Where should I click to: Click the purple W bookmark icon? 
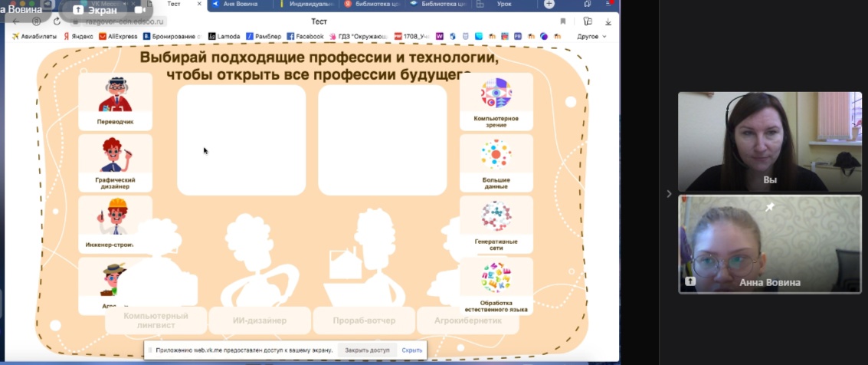[x=440, y=37]
